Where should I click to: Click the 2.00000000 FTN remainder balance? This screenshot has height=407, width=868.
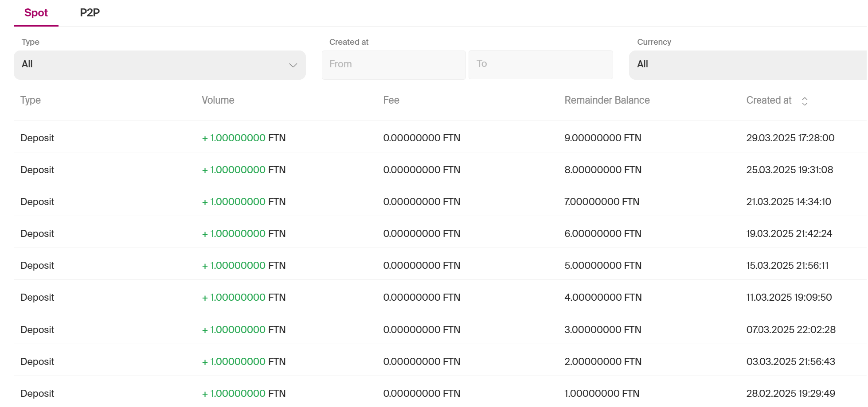tap(603, 362)
